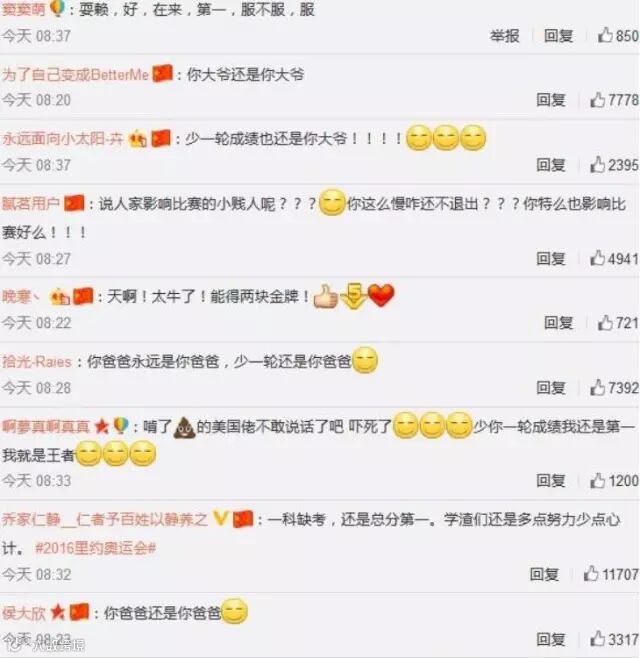Click thumbs-up icon showing 7778 likes
The height and width of the screenshot is (658, 640).
click(597, 99)
